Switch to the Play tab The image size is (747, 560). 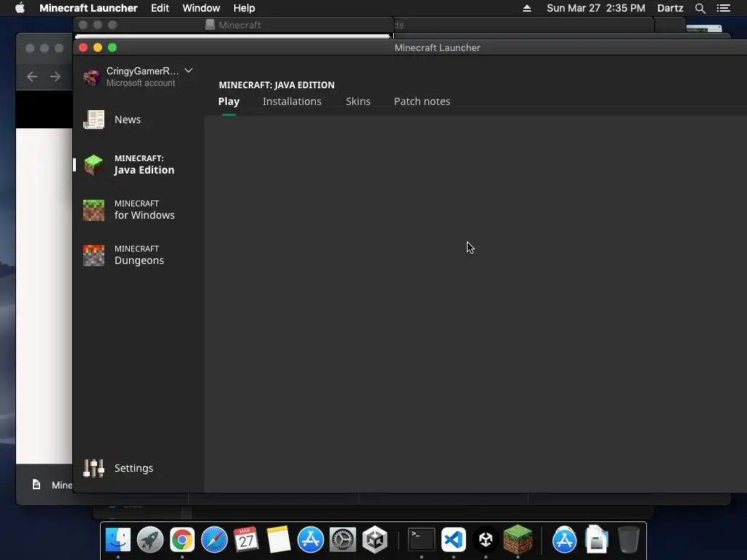point(228,101)
